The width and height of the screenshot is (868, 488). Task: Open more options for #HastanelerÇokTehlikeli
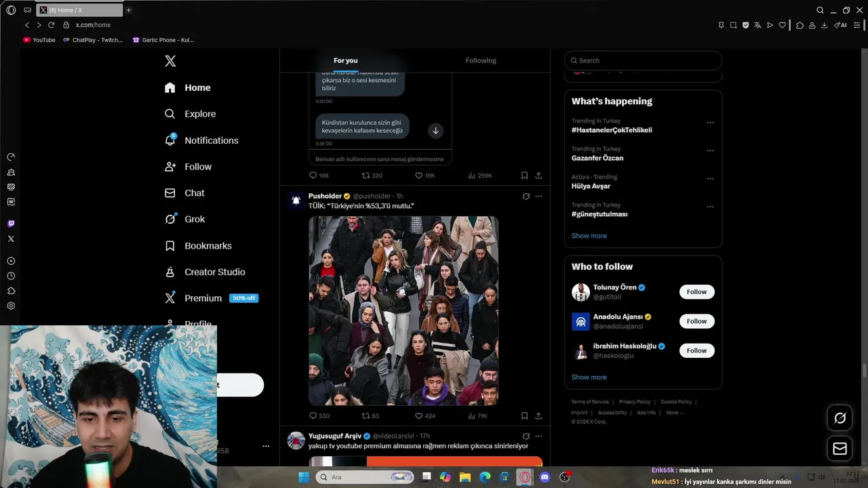[x=710, y=123]
